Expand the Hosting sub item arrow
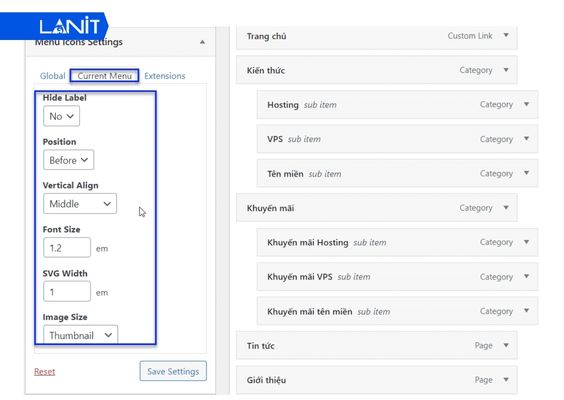 point(527,104)
